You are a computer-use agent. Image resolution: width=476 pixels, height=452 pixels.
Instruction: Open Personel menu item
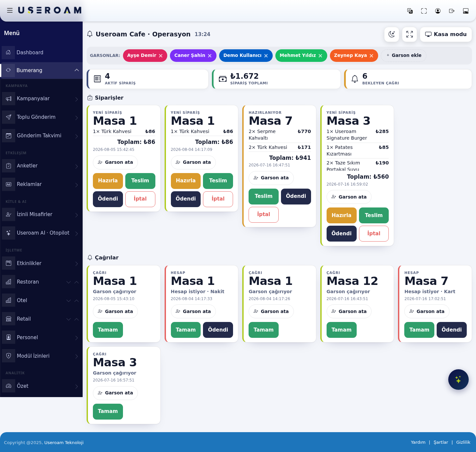41,338
